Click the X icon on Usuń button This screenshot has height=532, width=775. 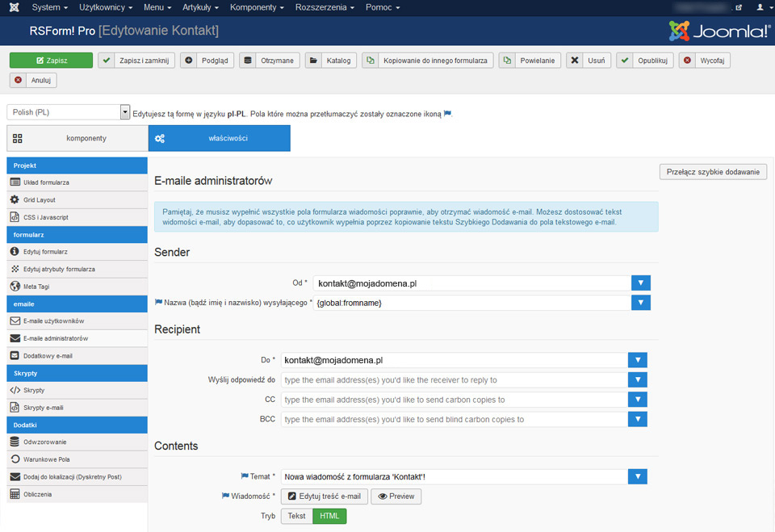(574, 61)
